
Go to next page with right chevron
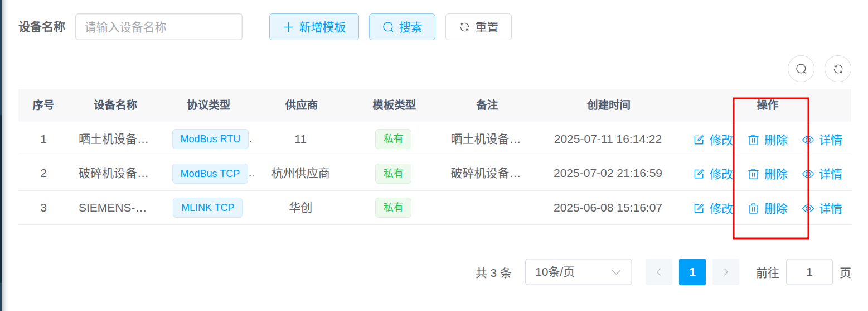[725, 272]
